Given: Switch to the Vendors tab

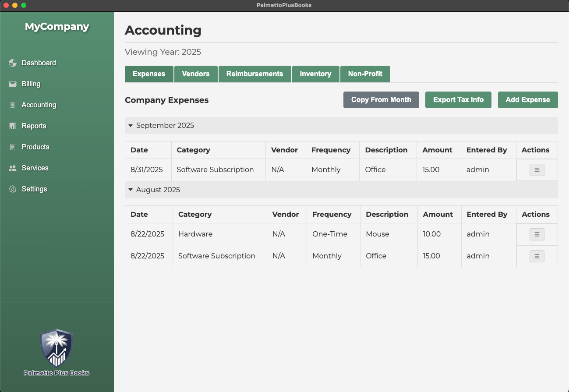Looking at the screenshot, I should [196, 74].
